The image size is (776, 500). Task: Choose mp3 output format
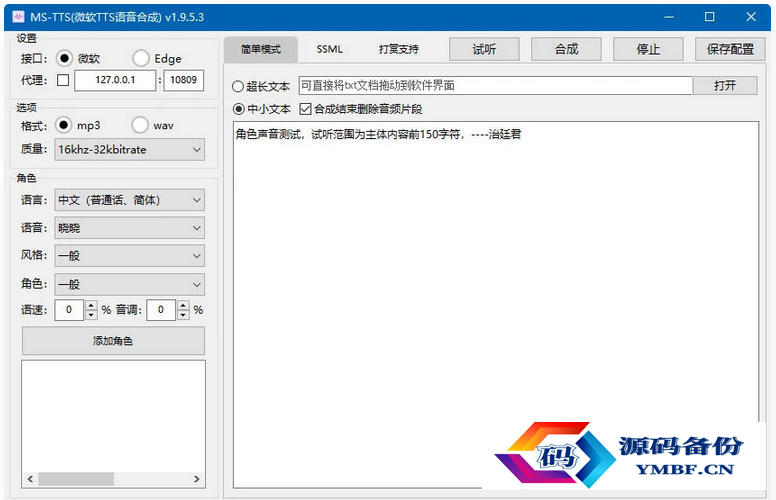(63, 125)
